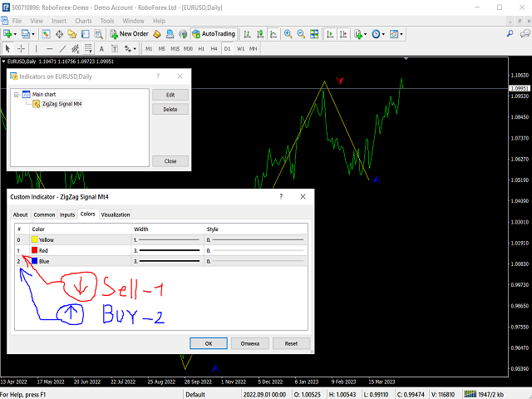Select the Text Label tool
The width and height of the screenshot is (532, 399).
(x=115, y=49)
